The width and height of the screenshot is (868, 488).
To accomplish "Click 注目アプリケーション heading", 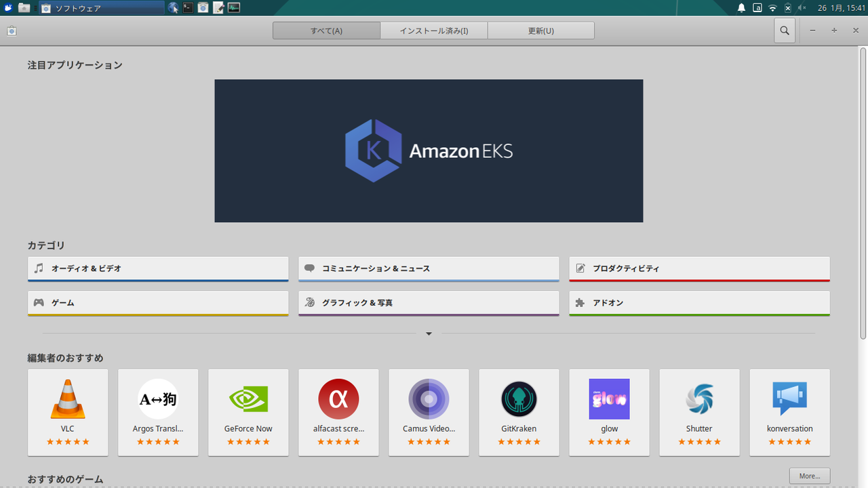I will click(x=75, y=65).
